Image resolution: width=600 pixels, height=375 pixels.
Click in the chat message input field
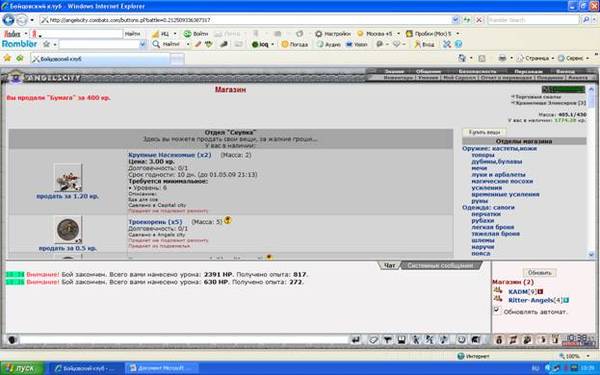click(184, 339)
